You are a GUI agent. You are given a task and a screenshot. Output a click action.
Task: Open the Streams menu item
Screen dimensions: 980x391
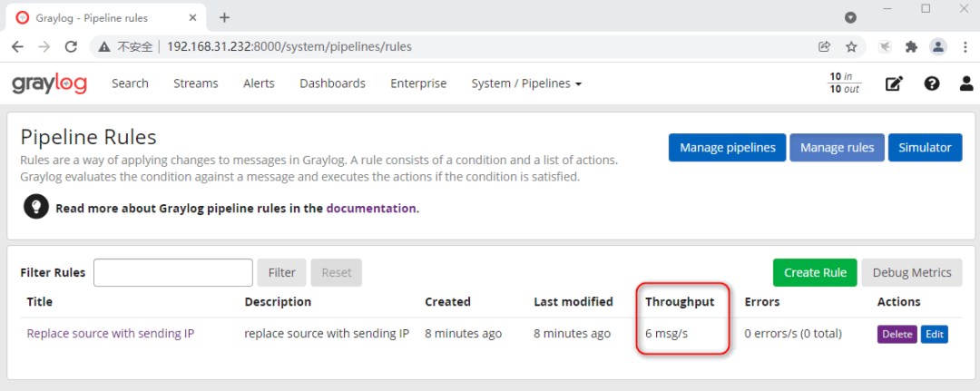pyautogui.click(x=196, y=83)
